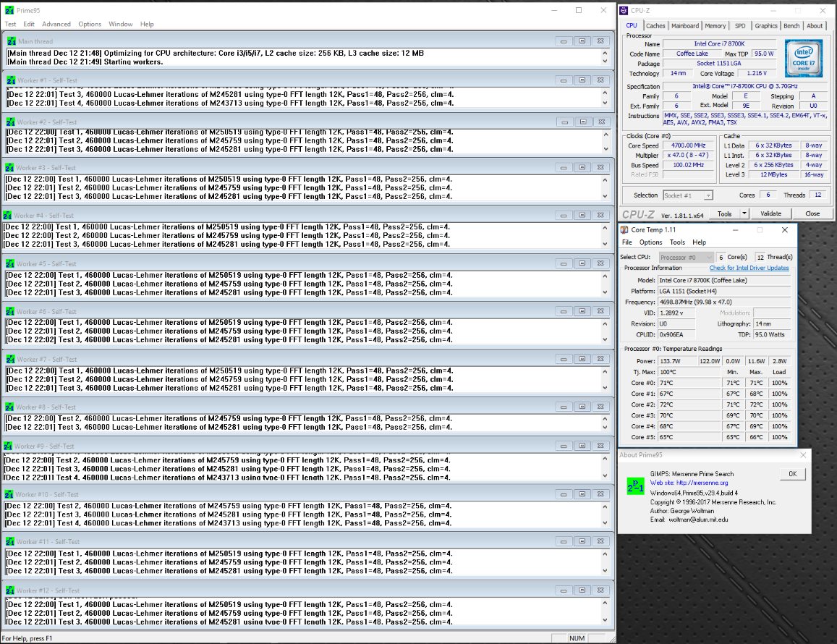This screenshot has height=644, width=837.
Task: Open the Check for Intel Driver Updates link
Action: tap(749, 268)
